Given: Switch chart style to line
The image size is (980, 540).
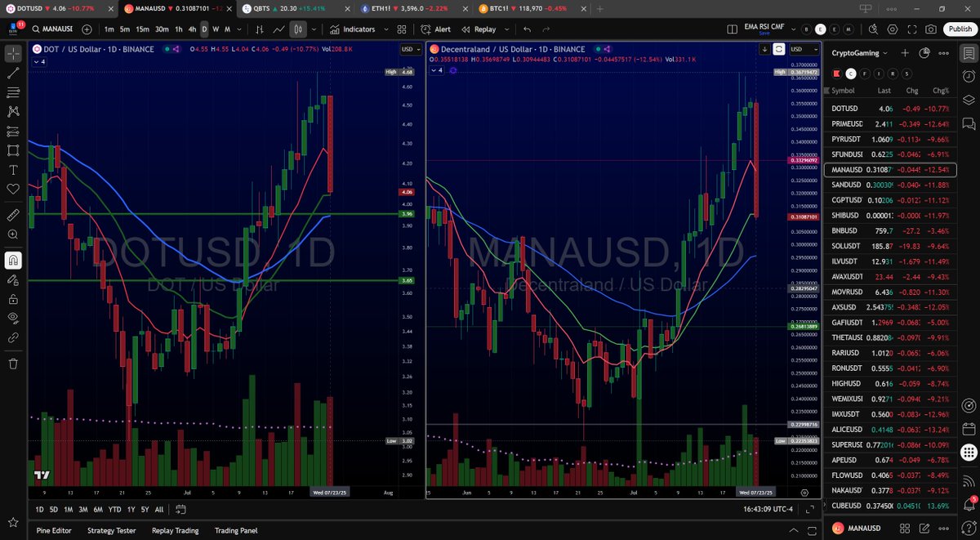Looking at the screenshot, I should 279,29.
